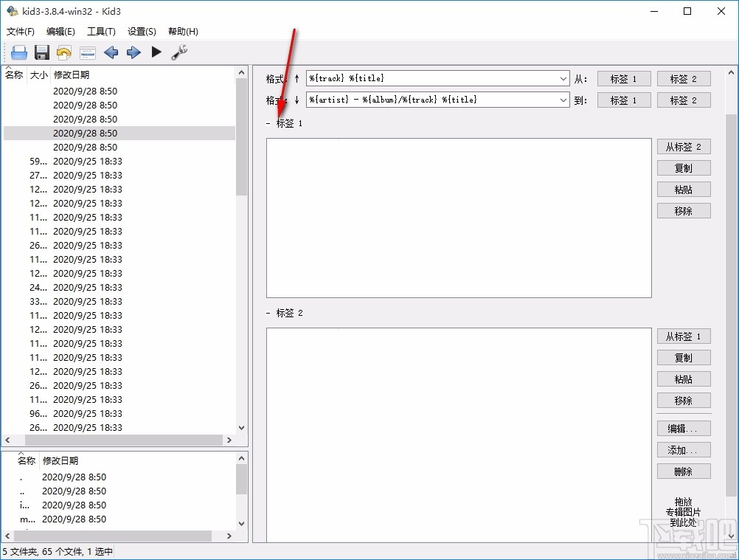Click 复制 button in 标签 1 section
Viewport: 739px width, 560px height.
(x=684, y=168)
